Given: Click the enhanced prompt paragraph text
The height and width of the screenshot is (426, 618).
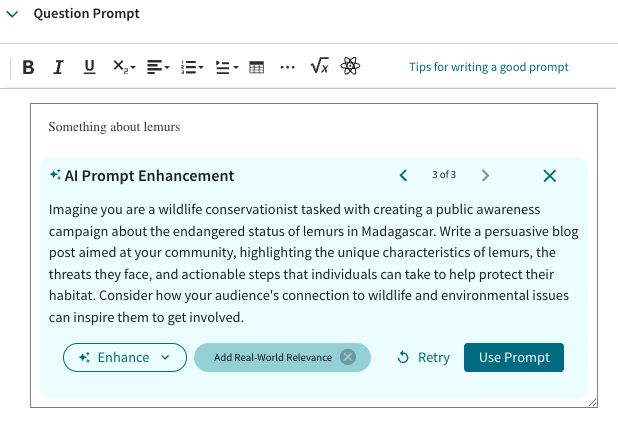Looking at the screenshot, I should click(313, 263).
